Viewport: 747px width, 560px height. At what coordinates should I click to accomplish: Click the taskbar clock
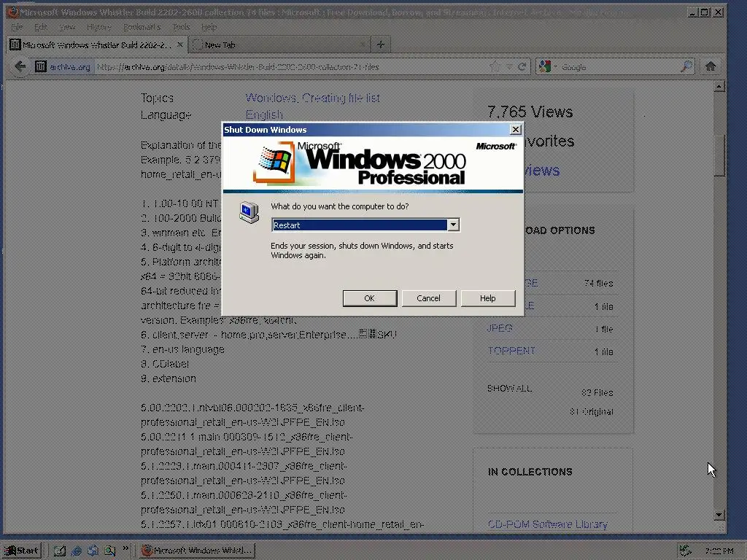(x=719, y=551)
